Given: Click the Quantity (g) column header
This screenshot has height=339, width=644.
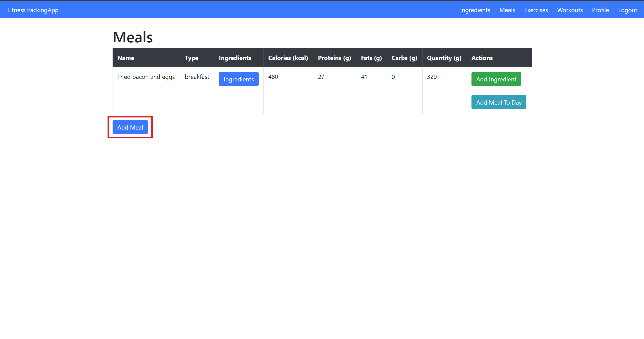Looking at the screenshot, I should point(444,58).
